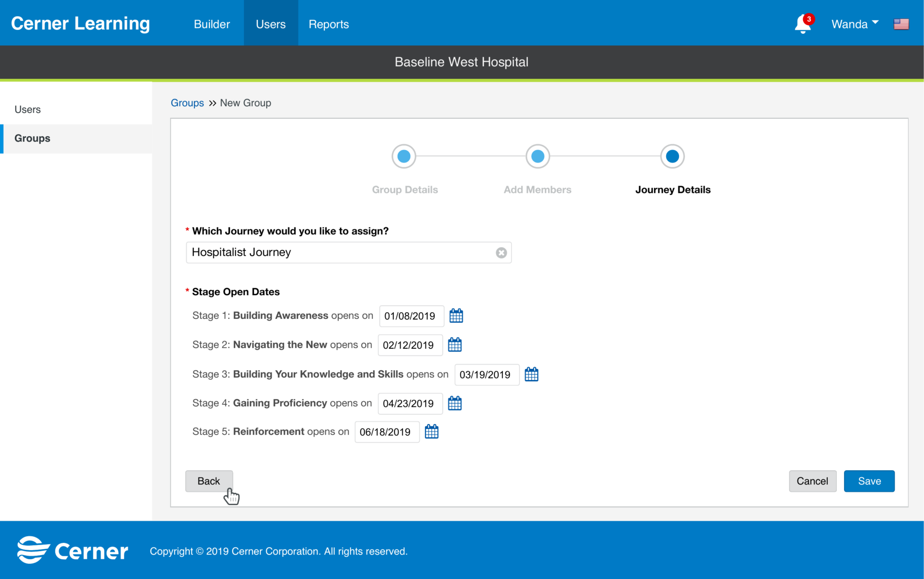Clear the Hospitalist Journey selection
The image size is (924, 579).
[x=501, y=252]
